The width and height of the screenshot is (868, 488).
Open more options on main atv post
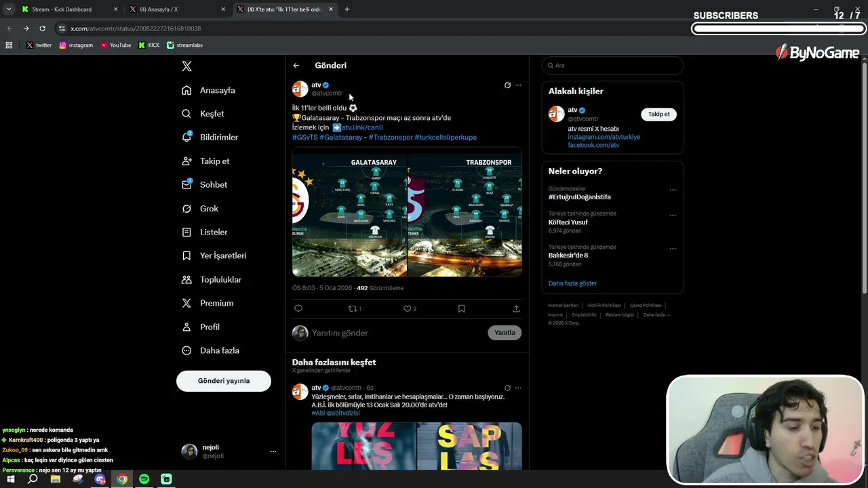518,85
